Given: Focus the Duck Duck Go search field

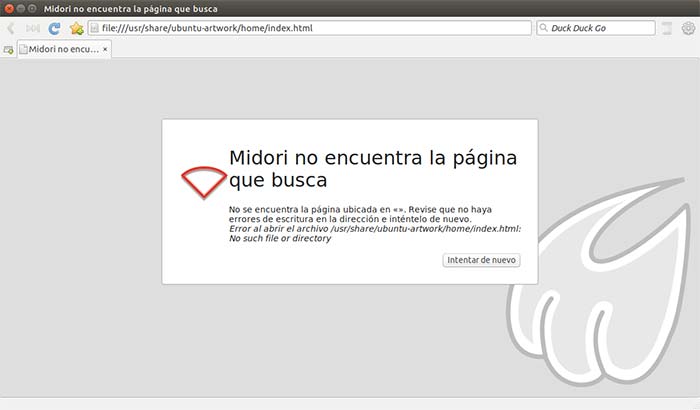Looking at the screenshot, I should [596, 28].
